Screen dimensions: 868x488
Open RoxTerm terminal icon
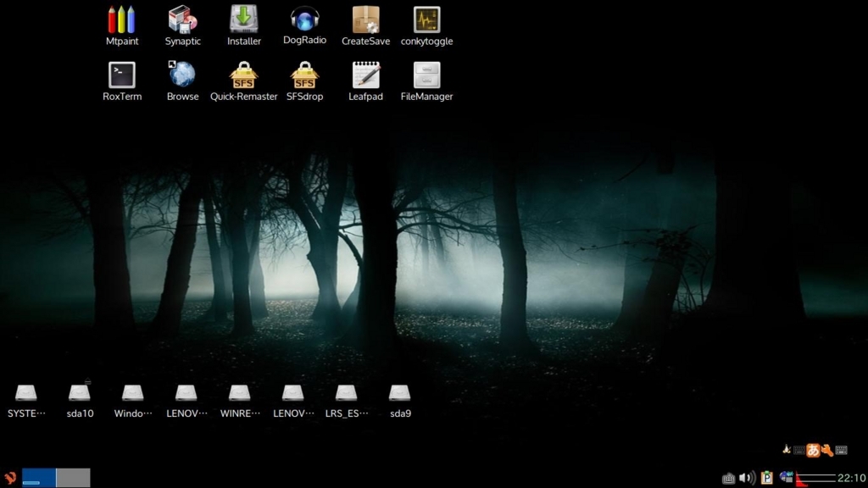[122, 75]
